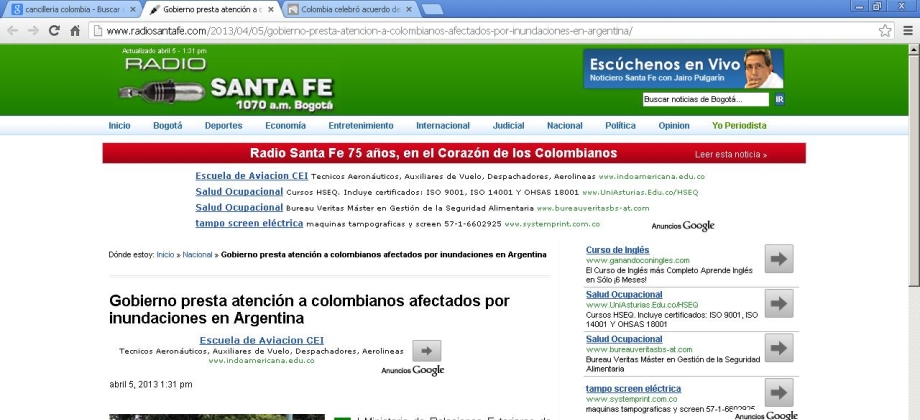Viewport: 920px width, 420px height.
Task: Open top ad 'Salud Ocupacional' Cursos HSEQ link
Action: click(x=239, y=191)
